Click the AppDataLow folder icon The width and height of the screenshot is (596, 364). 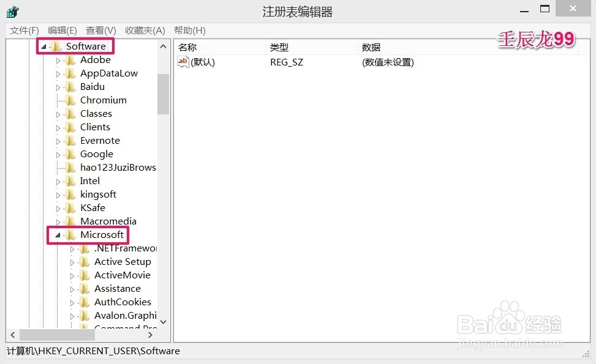click(x=70, y=73)
